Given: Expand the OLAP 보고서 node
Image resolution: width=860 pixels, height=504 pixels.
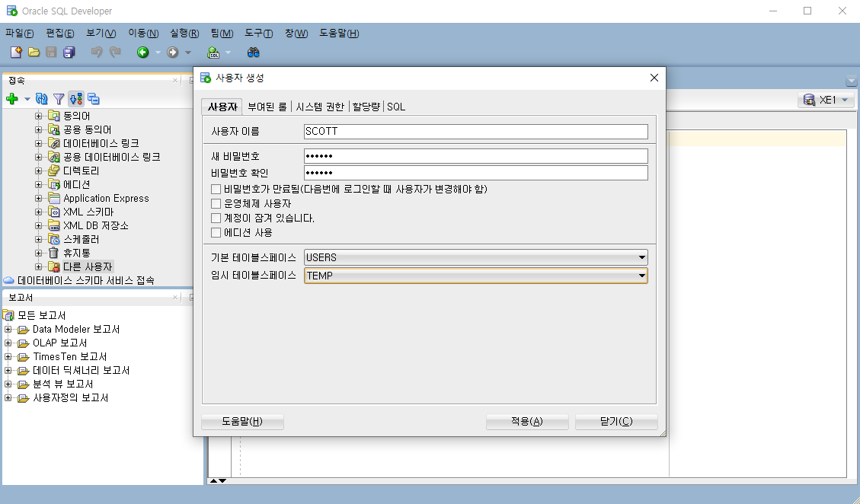Looking at the screenshot, I should (x=8, y=343).
